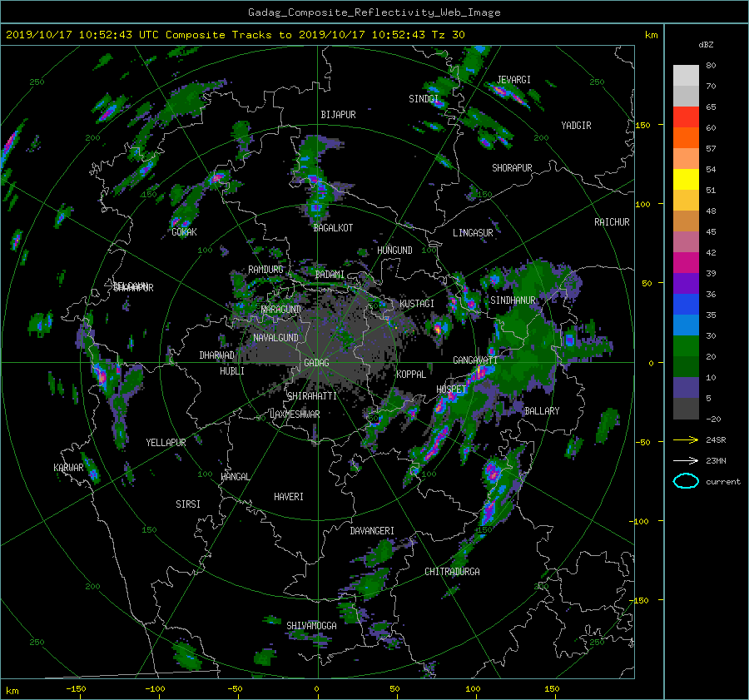Image resolution: width=749 pixels, height=700 pixels.
Task: Click the SHIVAMOGGA city label
Action: click(311, 625)
